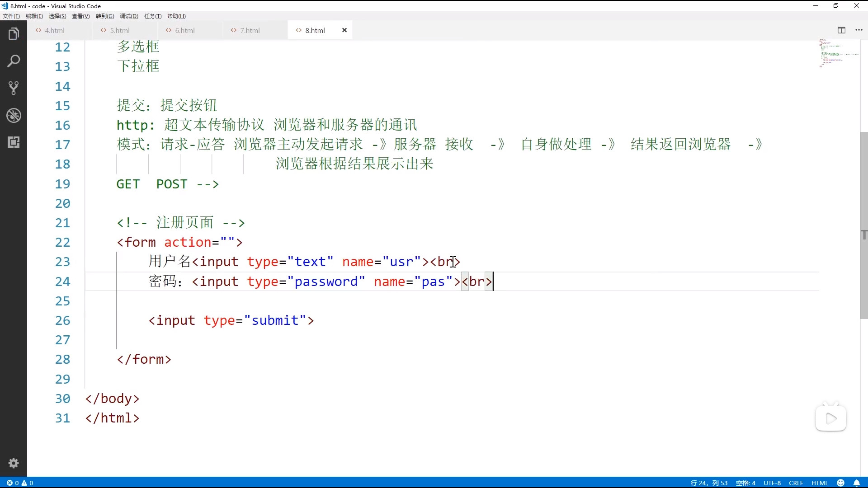Select language mode HTML in status bar
The width and height of the screenshot is (868, 488).
pos(819,483)
